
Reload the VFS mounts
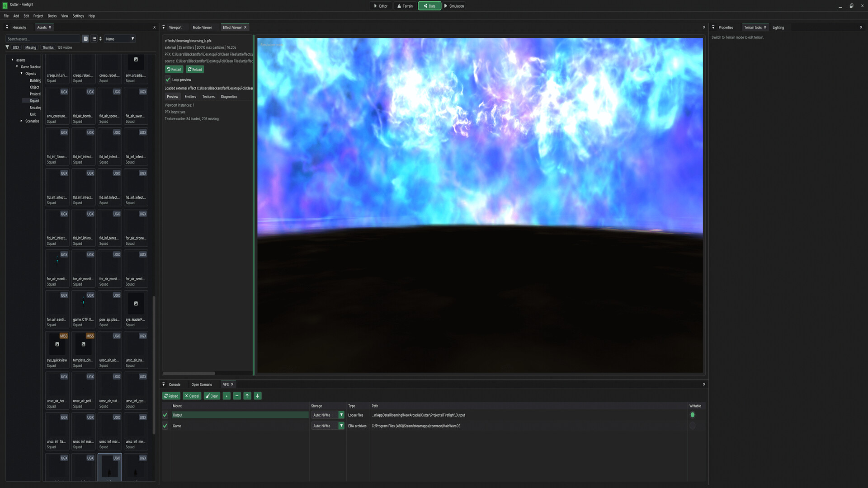171,396
